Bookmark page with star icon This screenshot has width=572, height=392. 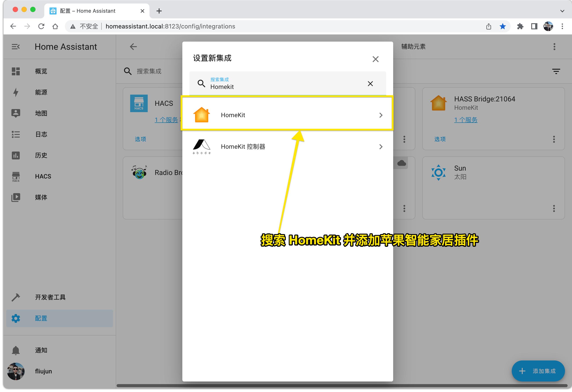point(503,26)
